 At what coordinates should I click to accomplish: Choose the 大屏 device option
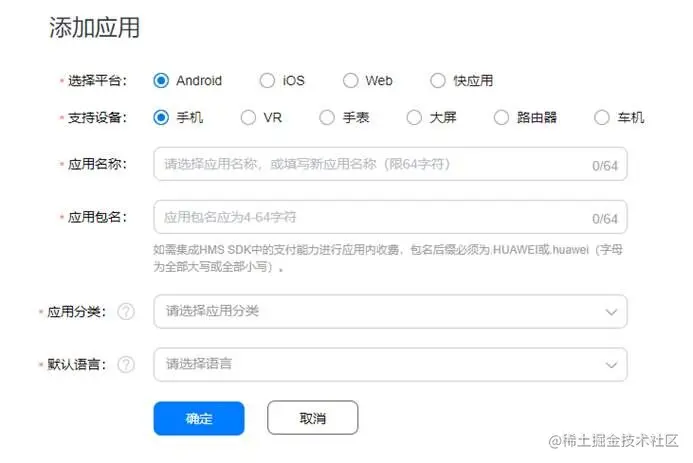(414, 118)
